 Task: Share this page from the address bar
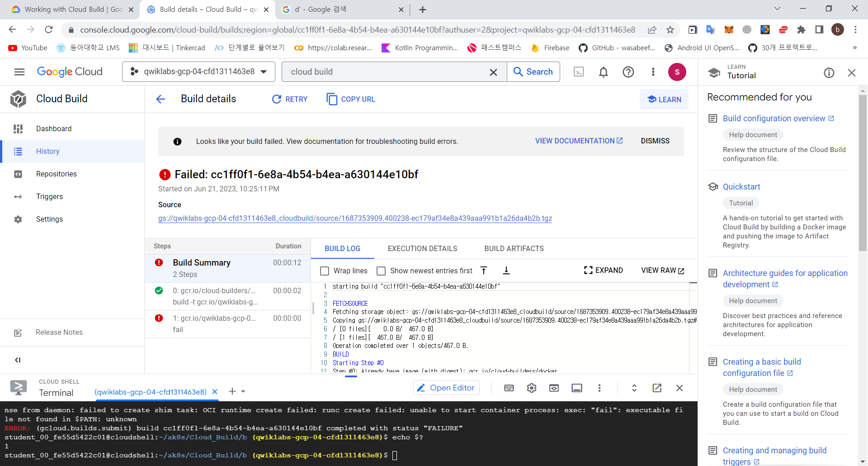652,30
